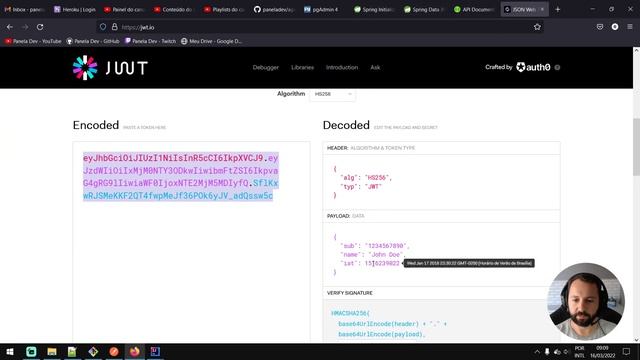The image size is (640, 360).
Task: Open Pocket save icon in toolbar
Action: click(600, 27)
